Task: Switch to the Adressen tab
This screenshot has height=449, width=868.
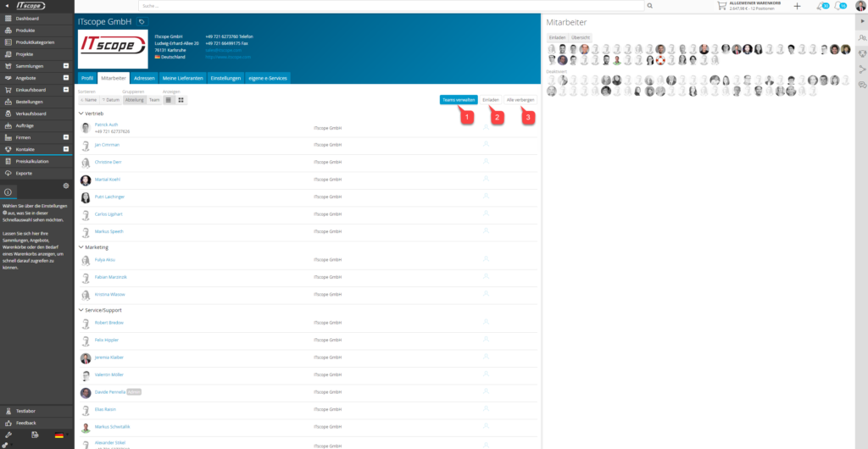Action: coord(144,79)
